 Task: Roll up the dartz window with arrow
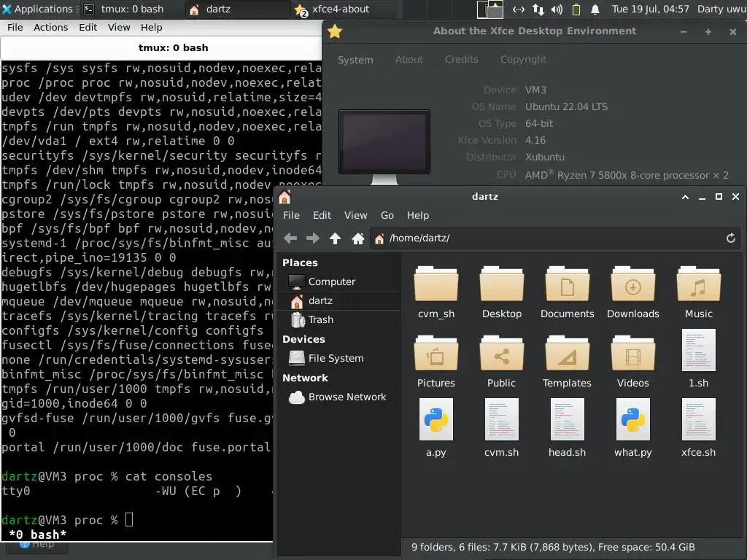coord(685,197)
